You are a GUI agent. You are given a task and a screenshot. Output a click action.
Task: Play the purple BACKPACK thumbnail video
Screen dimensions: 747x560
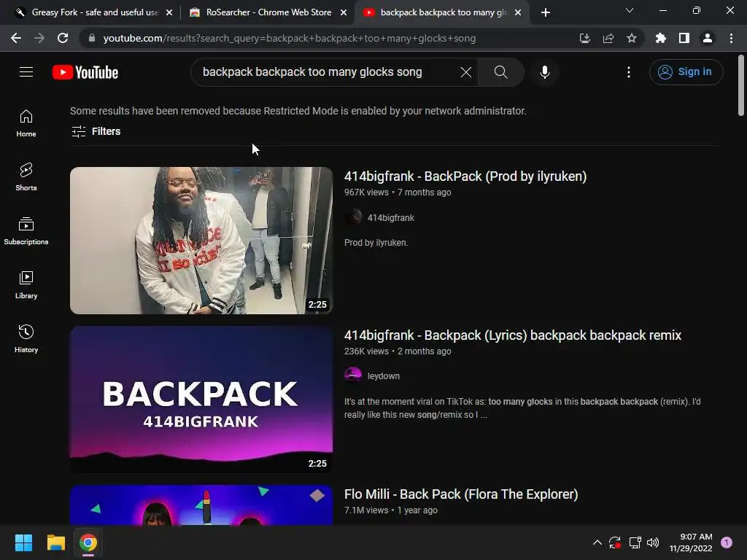pos(201,400)
